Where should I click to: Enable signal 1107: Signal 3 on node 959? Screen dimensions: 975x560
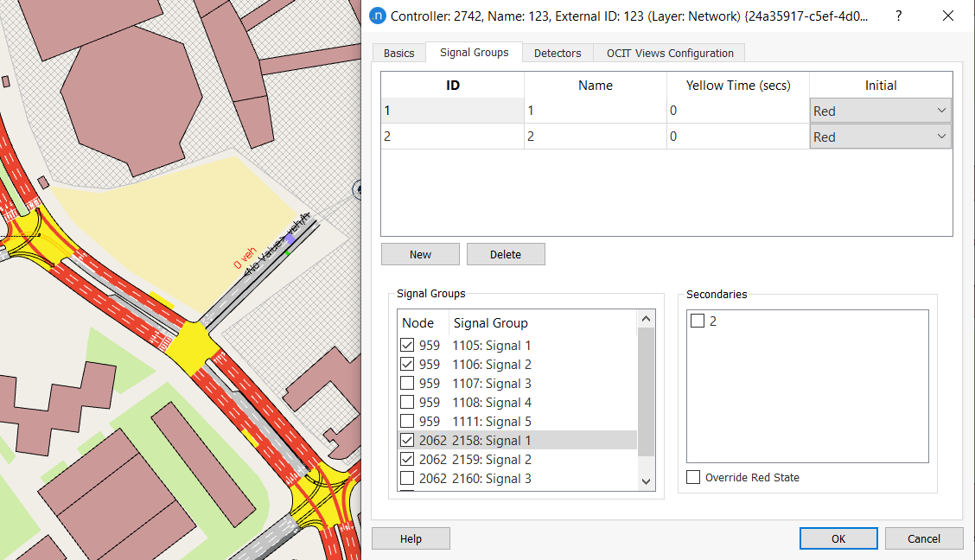coord(407,383)
